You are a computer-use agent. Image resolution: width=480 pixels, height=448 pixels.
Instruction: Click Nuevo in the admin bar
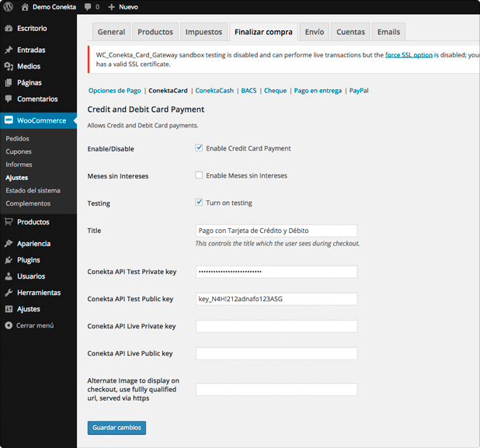click(x=128, y=7)
